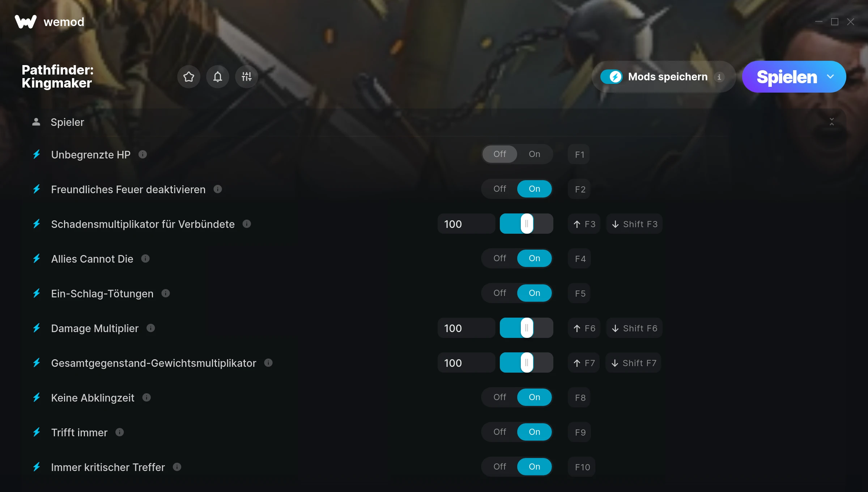The width and height of the screenshot is (868, 492).
Task: Show info for Unbegrenzte HP
Action: point(143,154)
